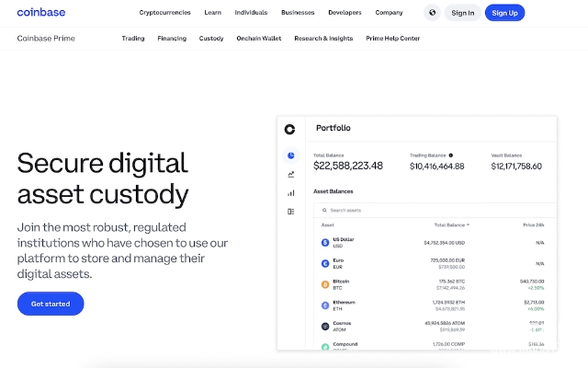Click the Asset Balances heading
The width and height of the screenshot is (588, 368).
333,191
